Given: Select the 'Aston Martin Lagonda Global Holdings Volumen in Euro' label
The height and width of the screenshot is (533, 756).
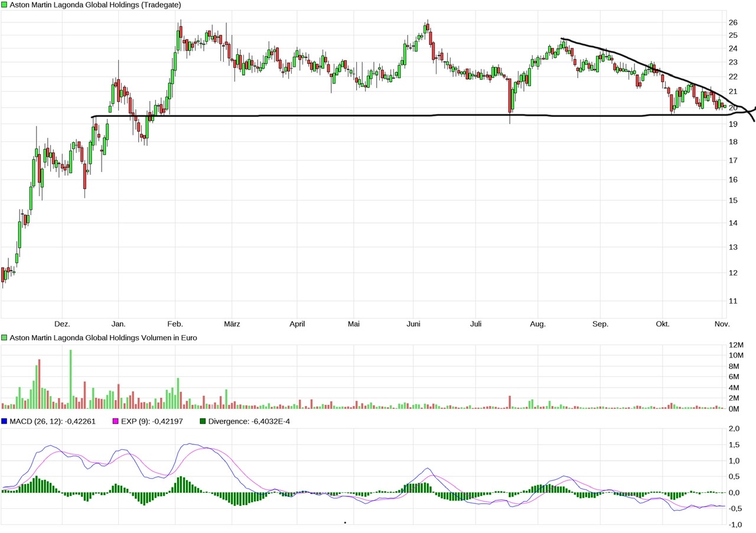Looking at the screenshot, I should (103, 338).
